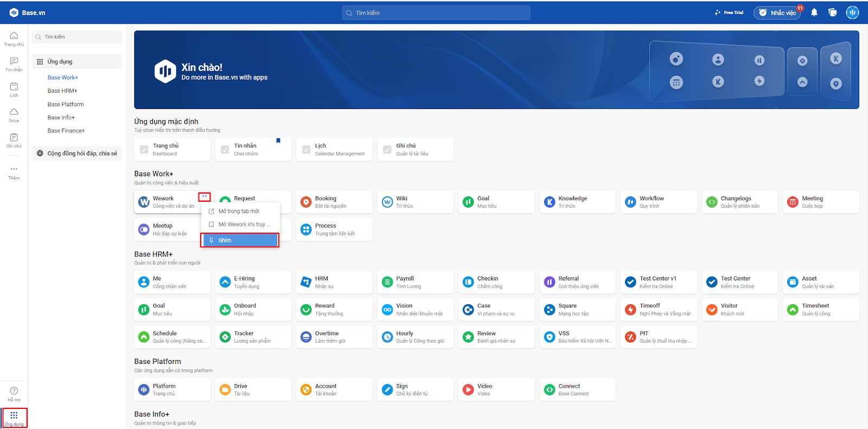Open the Timesheet app
Image resolution: width=868 pixels, height=429 pixels.
(x=821, y=309)
